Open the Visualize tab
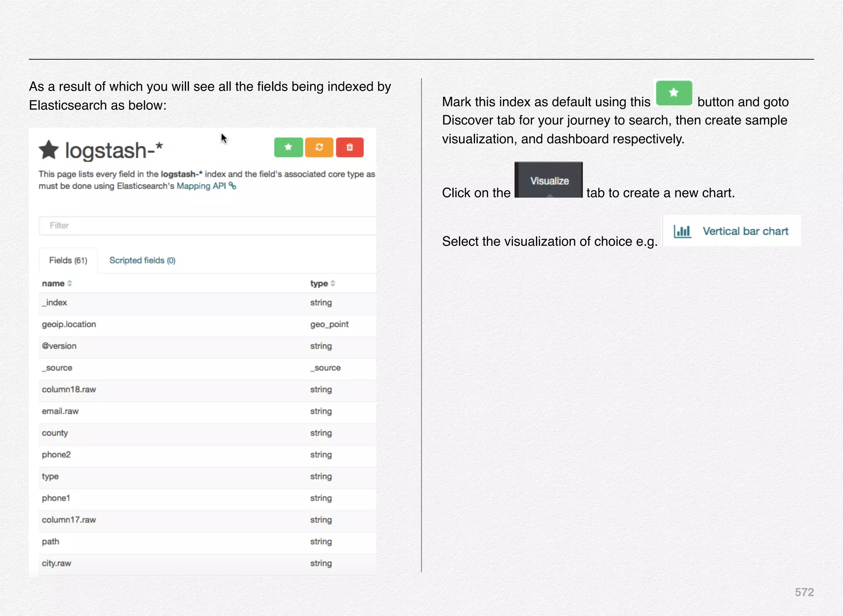 (x=549, y=180)
